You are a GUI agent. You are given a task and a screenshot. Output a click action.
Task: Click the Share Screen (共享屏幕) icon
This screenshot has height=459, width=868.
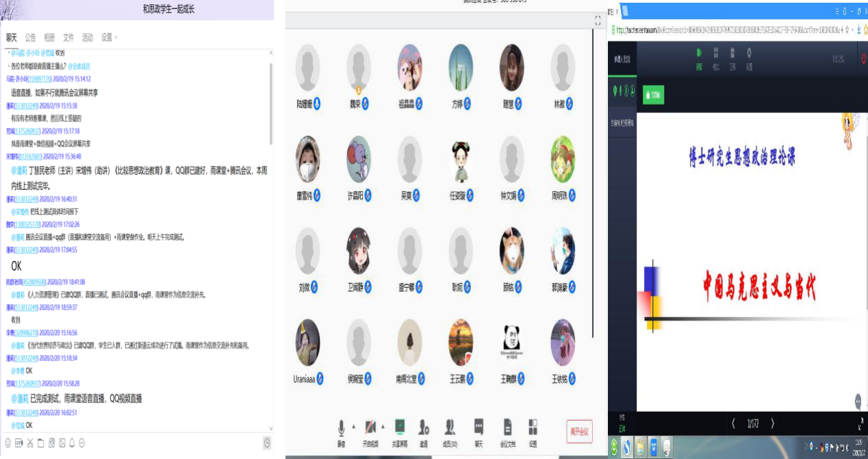coord(399,428)
